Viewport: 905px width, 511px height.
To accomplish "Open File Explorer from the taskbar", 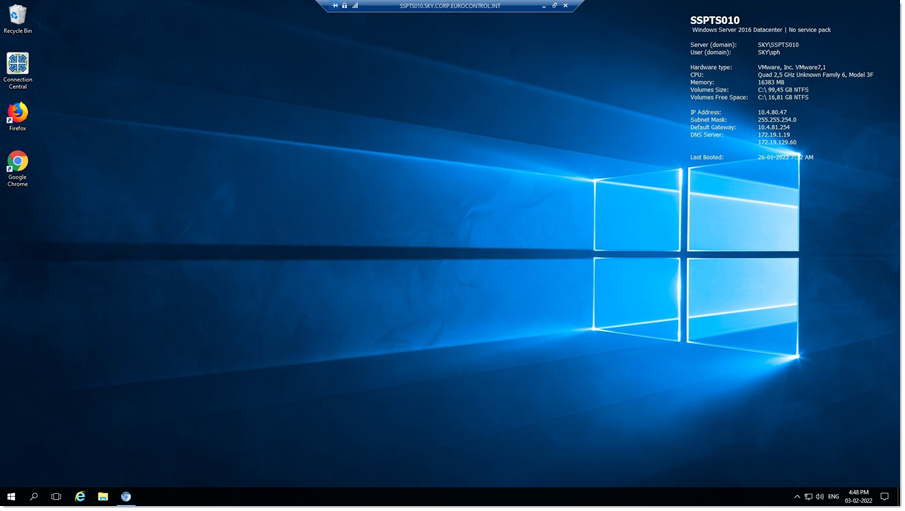I will (103, 496).
